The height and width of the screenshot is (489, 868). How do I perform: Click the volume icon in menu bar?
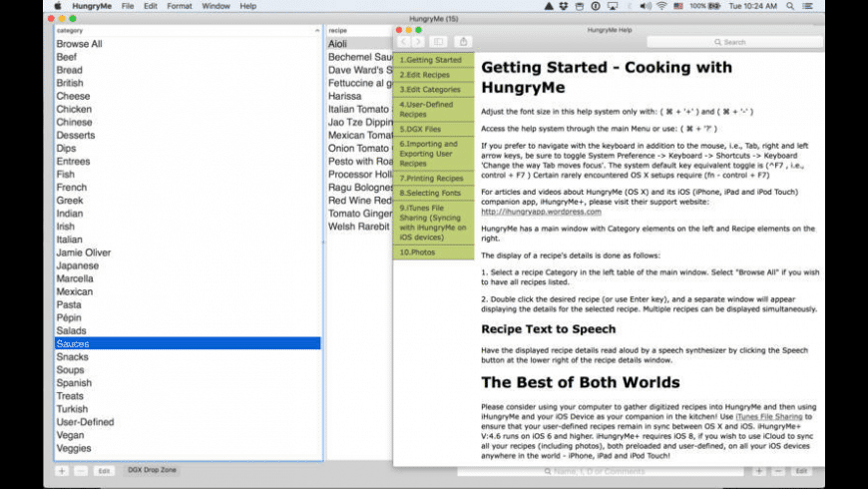[646, 6]
